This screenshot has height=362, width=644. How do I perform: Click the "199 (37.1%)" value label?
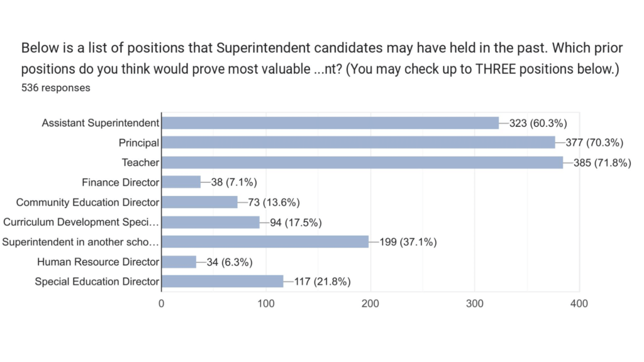[408, 242]
